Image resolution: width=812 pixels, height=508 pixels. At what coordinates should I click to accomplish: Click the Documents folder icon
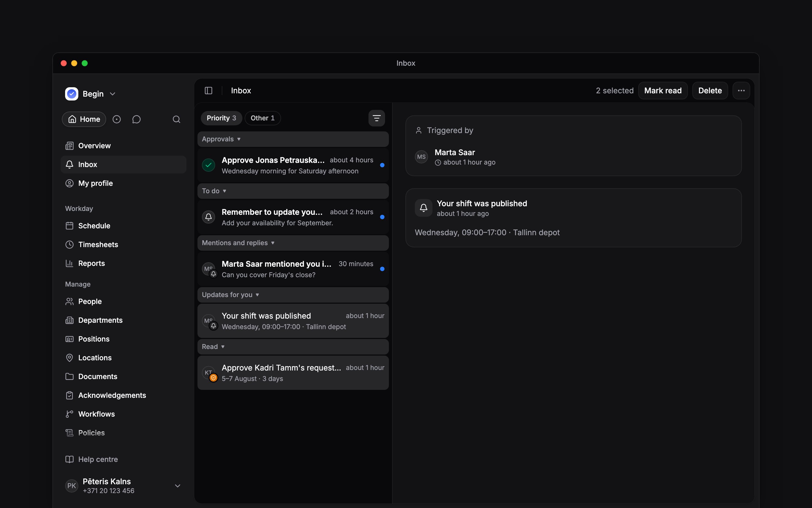click(x=70, y=377)
